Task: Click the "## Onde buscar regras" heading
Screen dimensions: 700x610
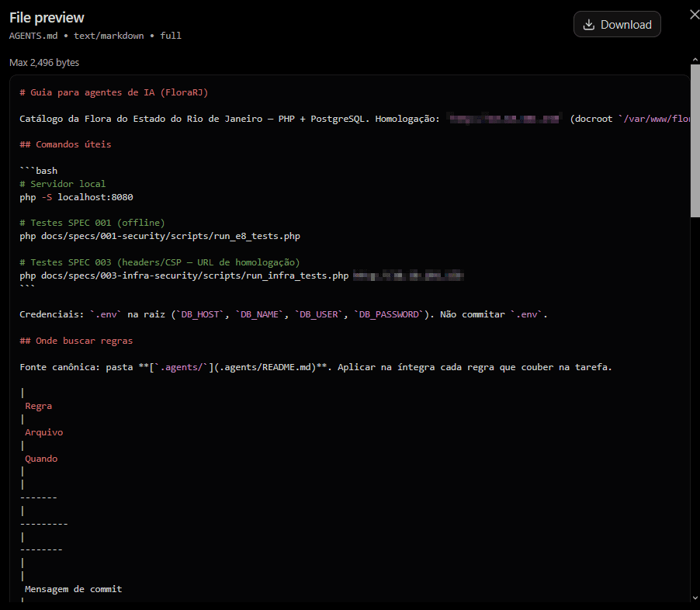Action: (76, 341)
